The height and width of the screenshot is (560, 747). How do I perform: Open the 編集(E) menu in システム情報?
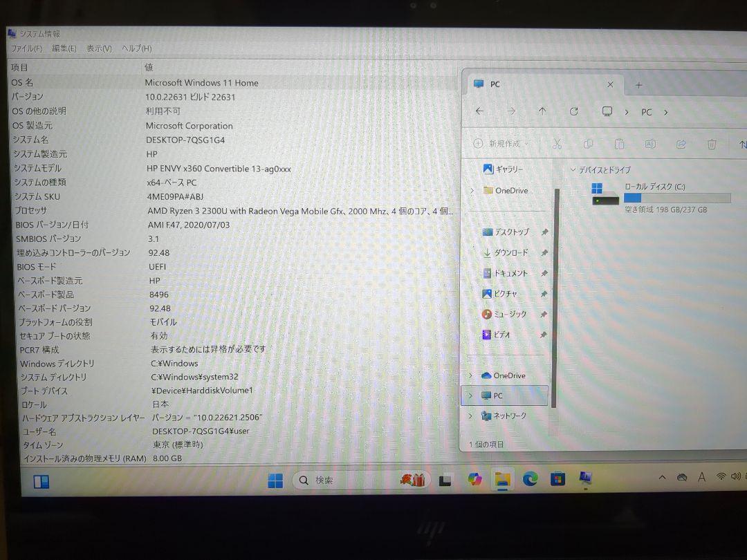pyautogui.click(x=64, y=48)
